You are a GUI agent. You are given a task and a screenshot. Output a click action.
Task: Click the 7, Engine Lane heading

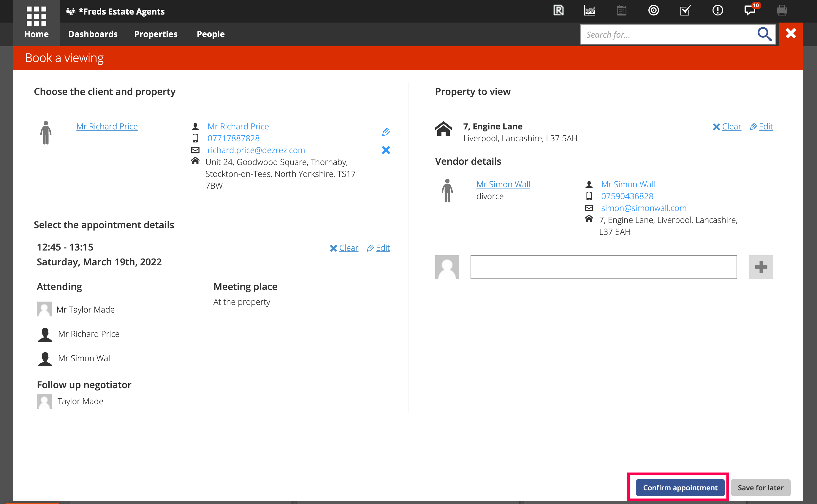493,126
